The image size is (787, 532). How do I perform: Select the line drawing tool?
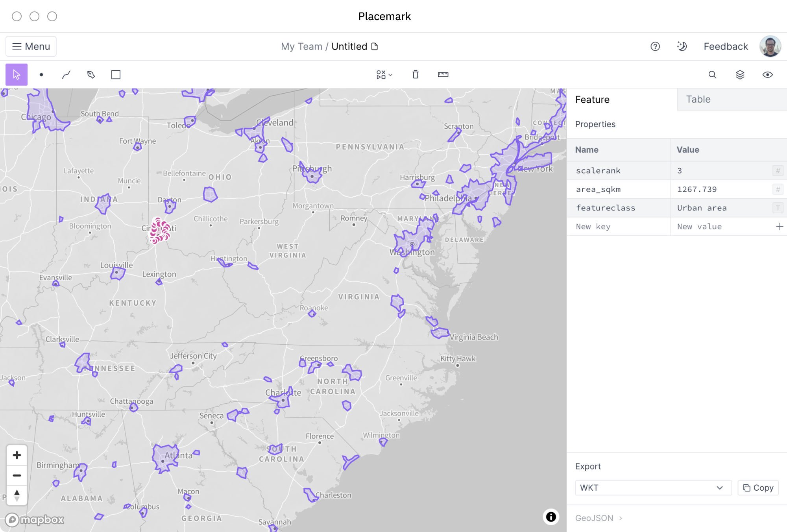click(66, 75)
